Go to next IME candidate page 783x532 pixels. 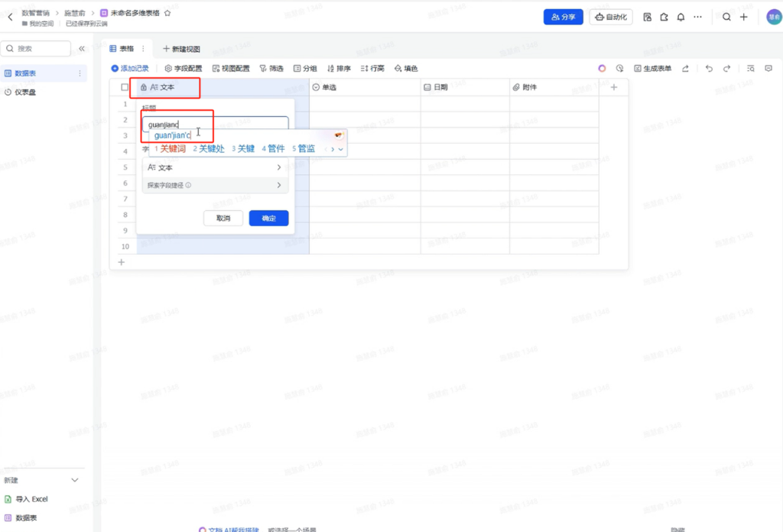(x=333, y=149)
